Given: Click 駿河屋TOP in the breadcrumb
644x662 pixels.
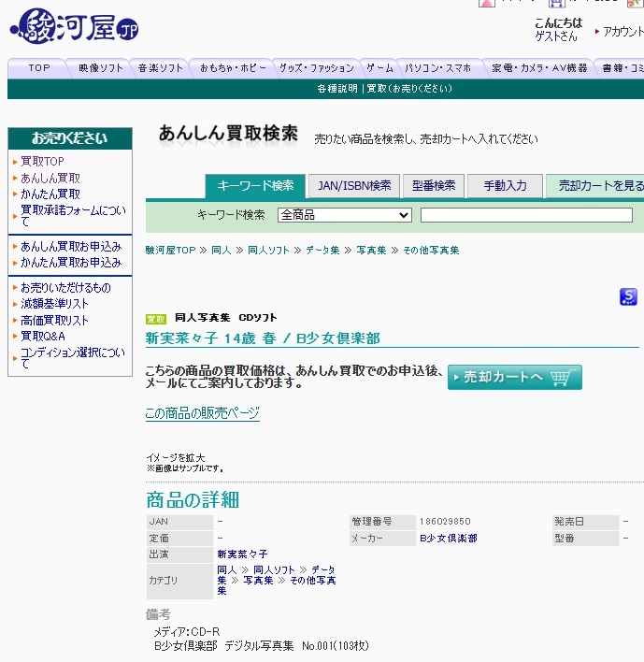Looking at the screenshot, I should 171,251.
